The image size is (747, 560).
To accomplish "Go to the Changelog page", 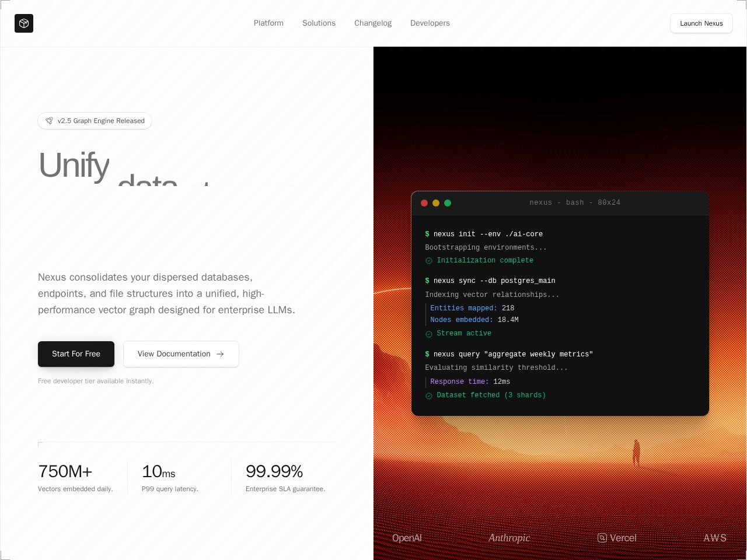I will [373, 23].
